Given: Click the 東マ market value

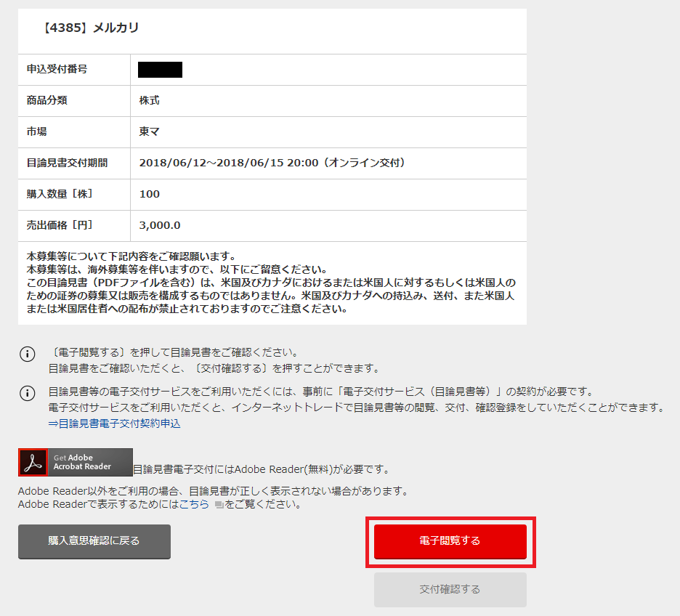Looking at the screenshot, I should click(149, 131).
